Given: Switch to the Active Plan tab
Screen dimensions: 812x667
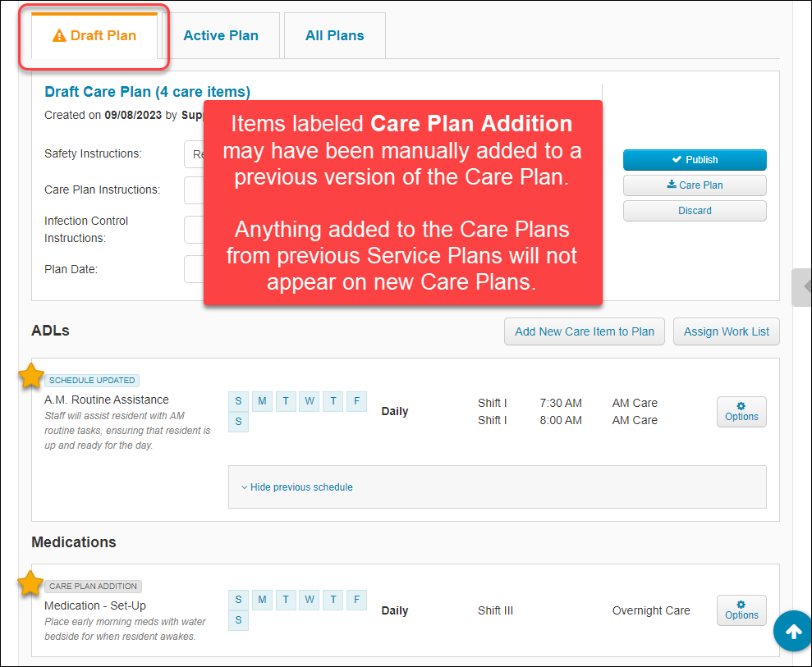Looking at the screenshot, I should click(221, 35).
